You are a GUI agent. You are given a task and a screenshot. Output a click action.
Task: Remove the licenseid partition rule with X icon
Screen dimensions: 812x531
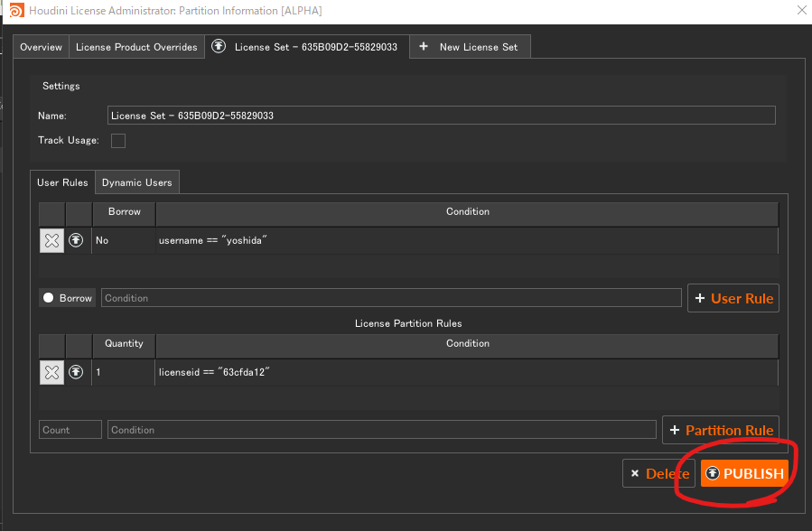51,373
